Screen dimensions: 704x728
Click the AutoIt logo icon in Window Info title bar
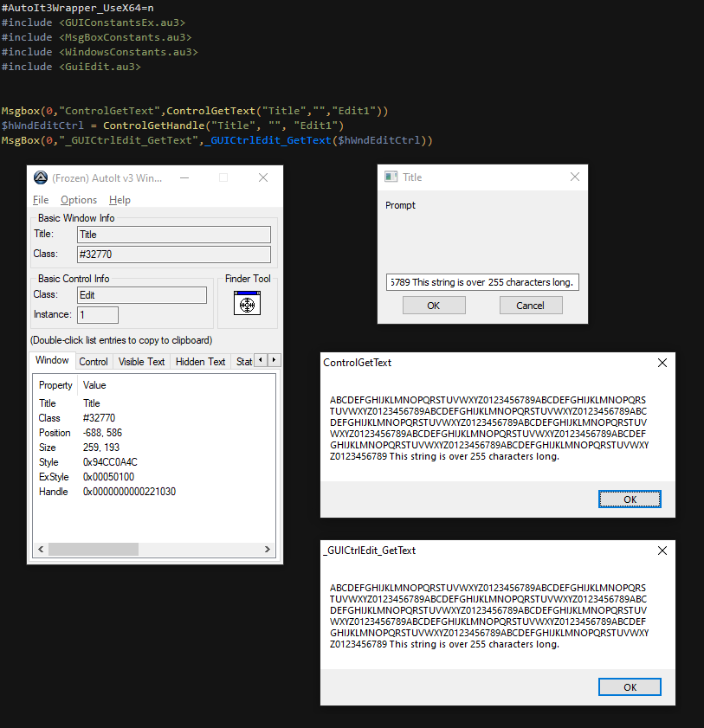pyautogui.click(x=41, y=177)
